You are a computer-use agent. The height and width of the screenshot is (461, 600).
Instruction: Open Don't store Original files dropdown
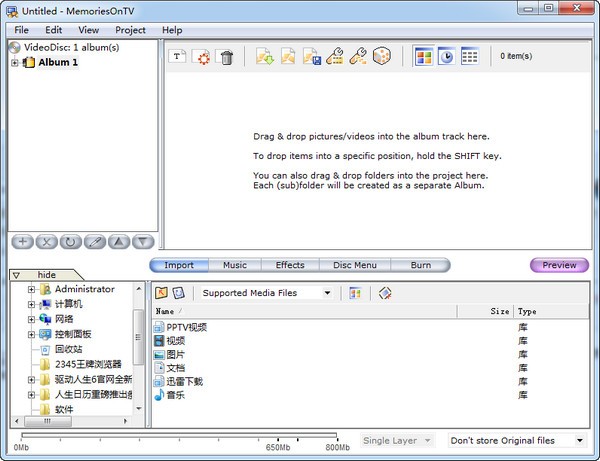click(x=516, y=440)
